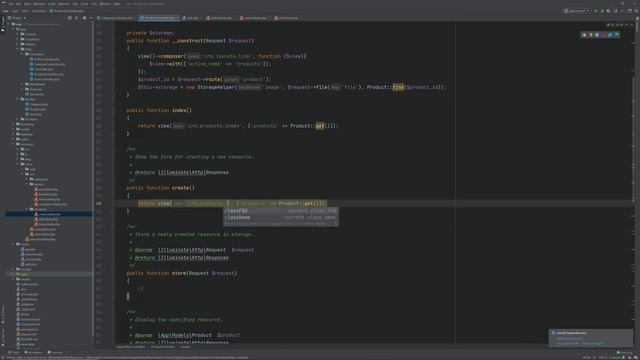
Task: Open the Refactor menu
Action: coord(64,4)
